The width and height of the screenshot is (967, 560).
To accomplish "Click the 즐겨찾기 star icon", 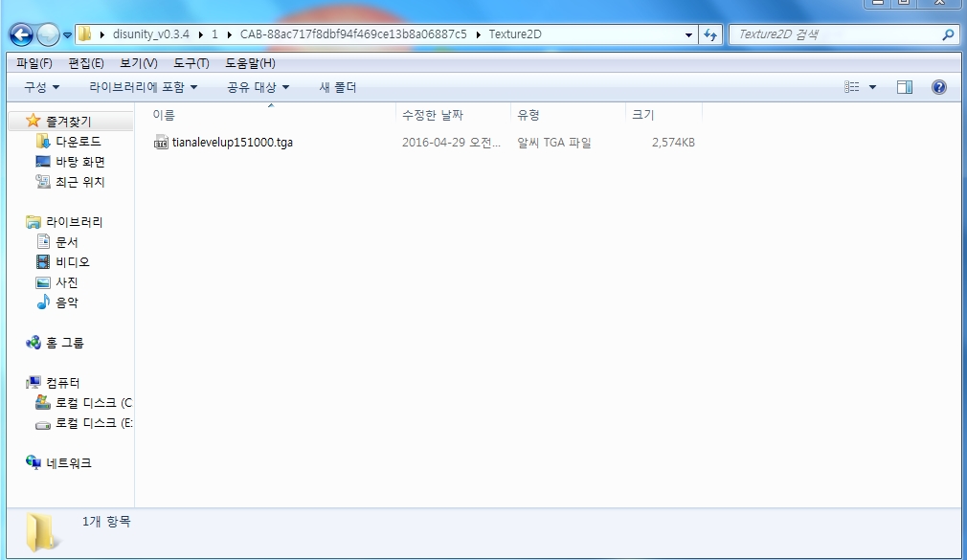I will 34,121.
